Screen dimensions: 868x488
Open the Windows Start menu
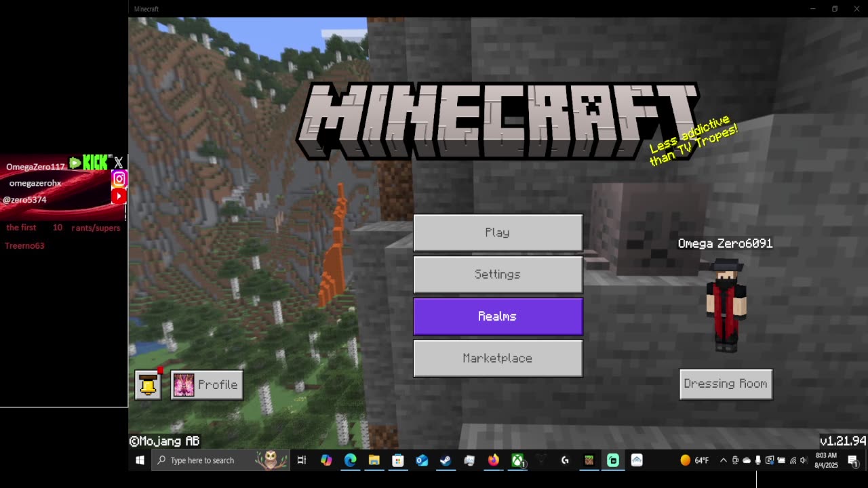[x=140, y=460]
